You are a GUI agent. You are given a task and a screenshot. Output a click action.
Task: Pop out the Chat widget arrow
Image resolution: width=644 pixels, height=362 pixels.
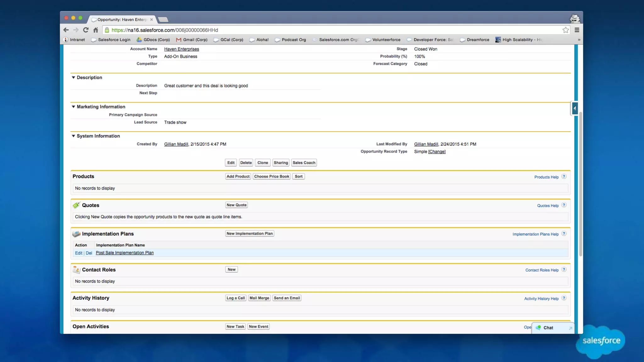click(570, 328)
